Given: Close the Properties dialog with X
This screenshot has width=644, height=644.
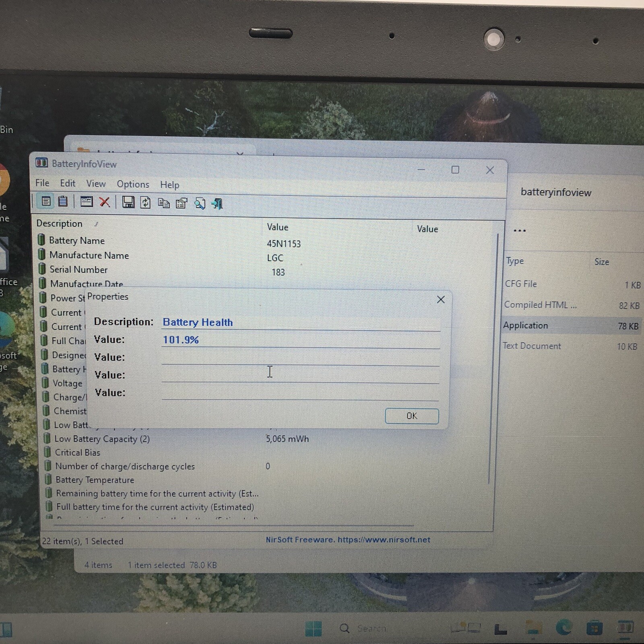Looking at the screenshot, I should (441, 299).
